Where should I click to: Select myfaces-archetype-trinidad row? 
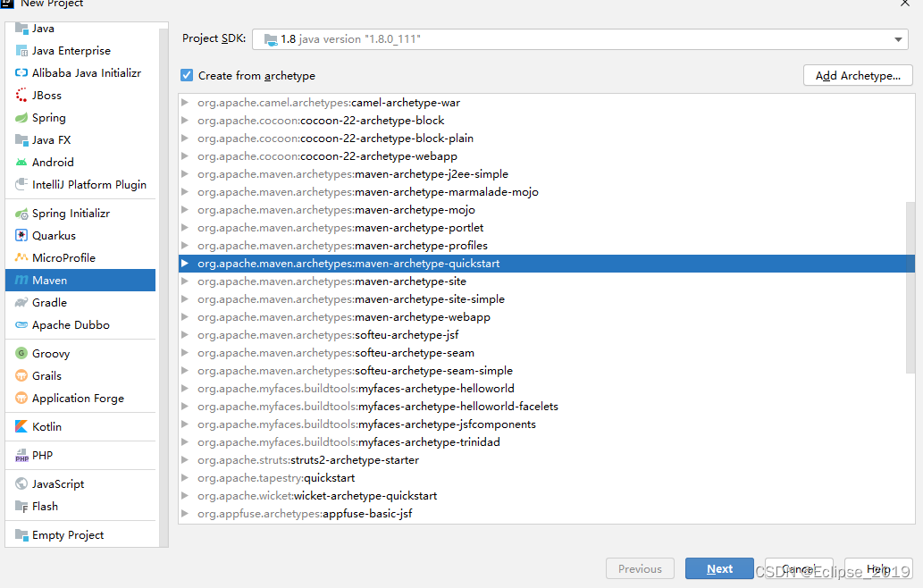tap(546, 442)
